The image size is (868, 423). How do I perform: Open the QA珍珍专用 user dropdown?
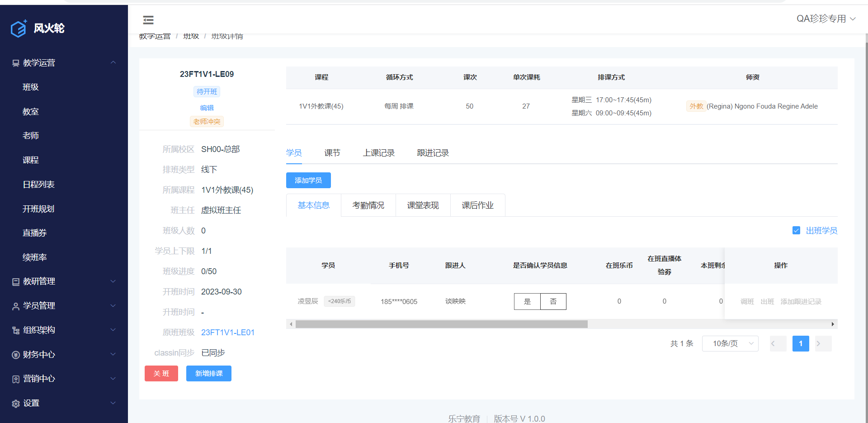coord(826,19)
